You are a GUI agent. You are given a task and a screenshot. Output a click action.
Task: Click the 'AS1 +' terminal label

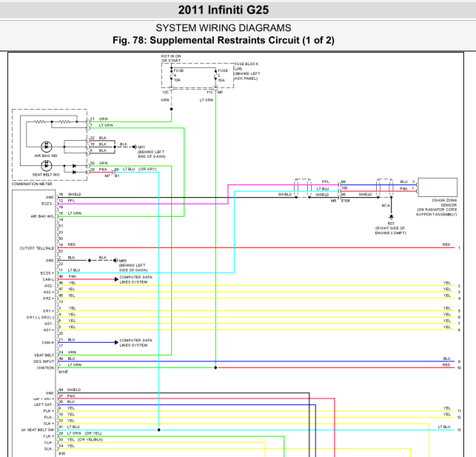click(x=49, y=330)
